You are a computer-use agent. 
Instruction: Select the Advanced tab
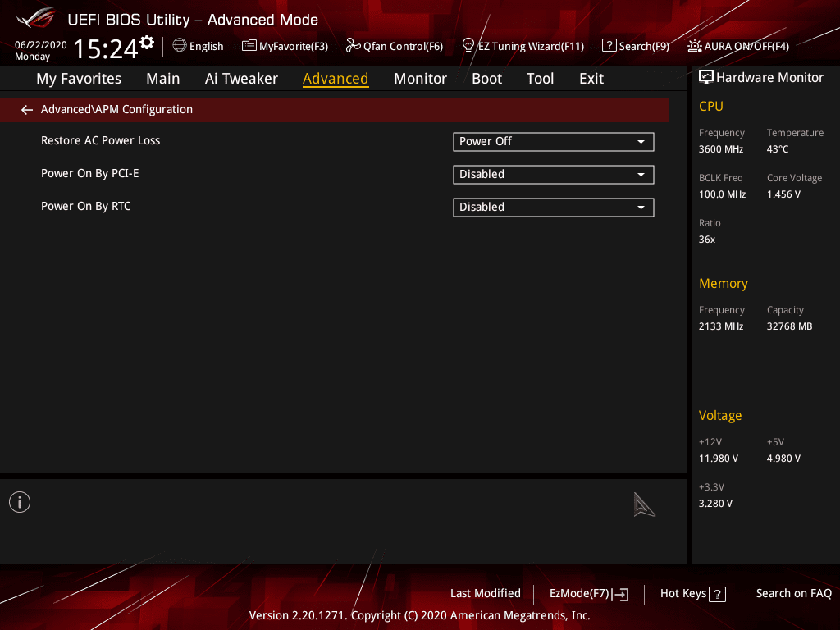click(x=336, y=79)
